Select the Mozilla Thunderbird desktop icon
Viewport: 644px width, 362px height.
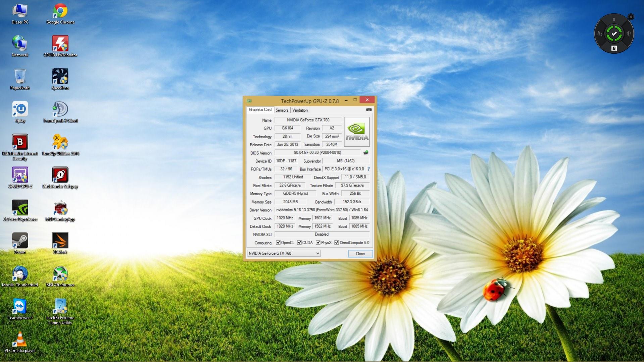pyautogui.click(x=20, y=276)
